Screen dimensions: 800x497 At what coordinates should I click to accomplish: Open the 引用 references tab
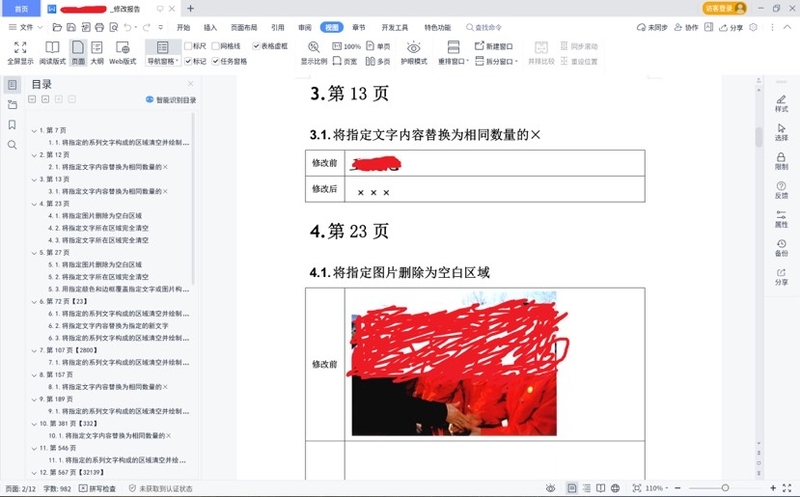coord(278,27)
